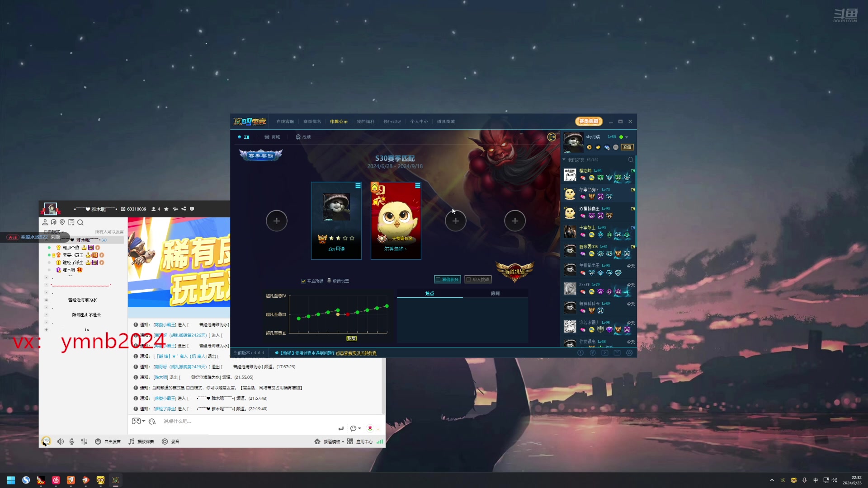Expand the 频道模板 menu

click(x=329, y=441)
